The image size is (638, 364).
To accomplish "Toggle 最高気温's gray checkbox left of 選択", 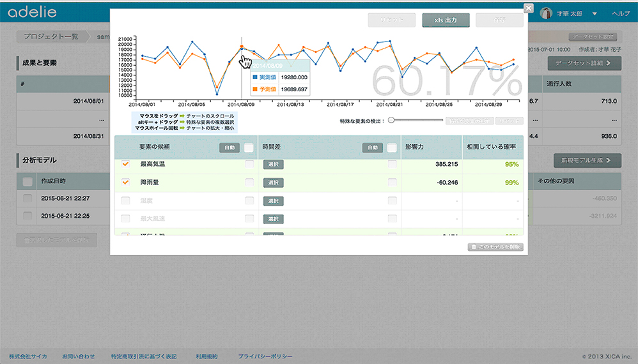I will 249,164.
